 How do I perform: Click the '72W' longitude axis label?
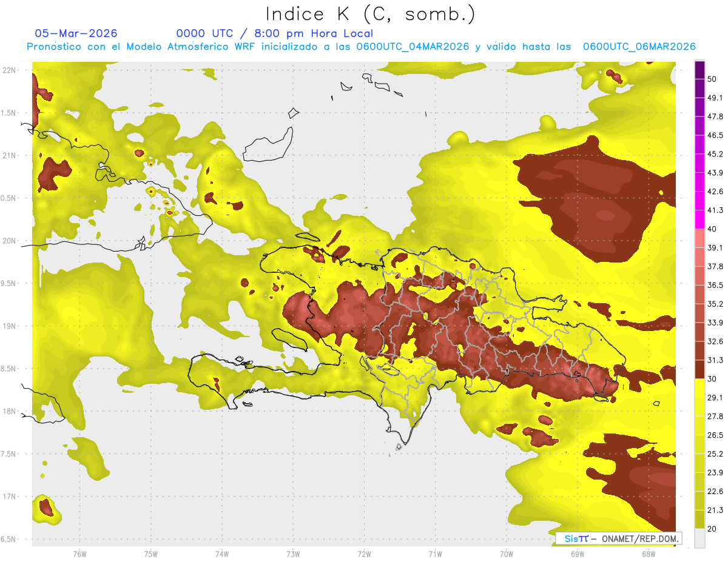(x=364, y=553)
